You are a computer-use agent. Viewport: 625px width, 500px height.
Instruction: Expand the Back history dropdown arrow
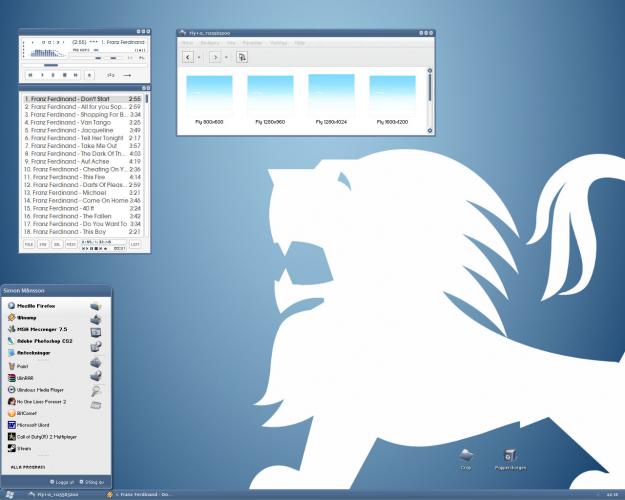201,58
